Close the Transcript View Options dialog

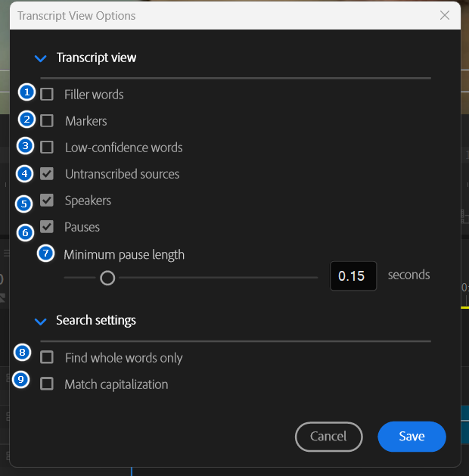point(445,15)
